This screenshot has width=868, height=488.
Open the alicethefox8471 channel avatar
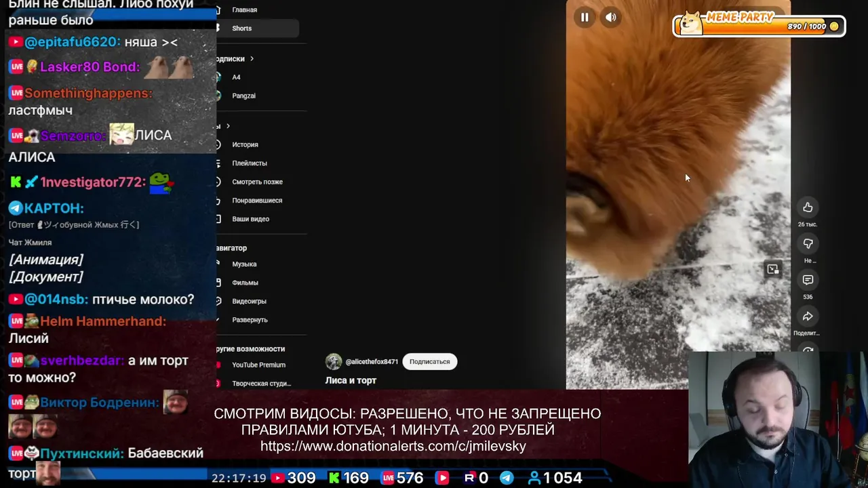click(x=334, y=361)
